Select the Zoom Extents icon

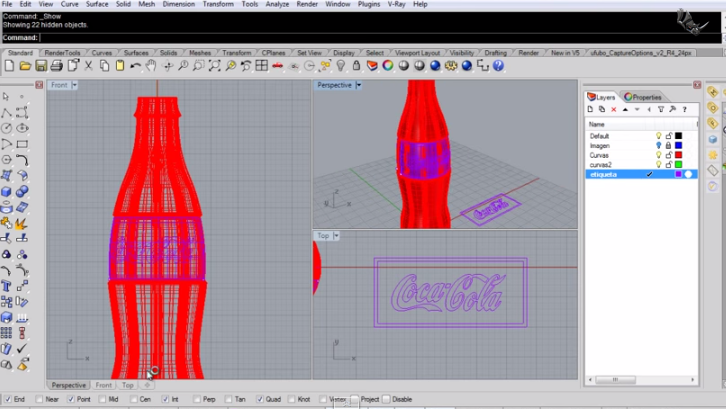214,66
